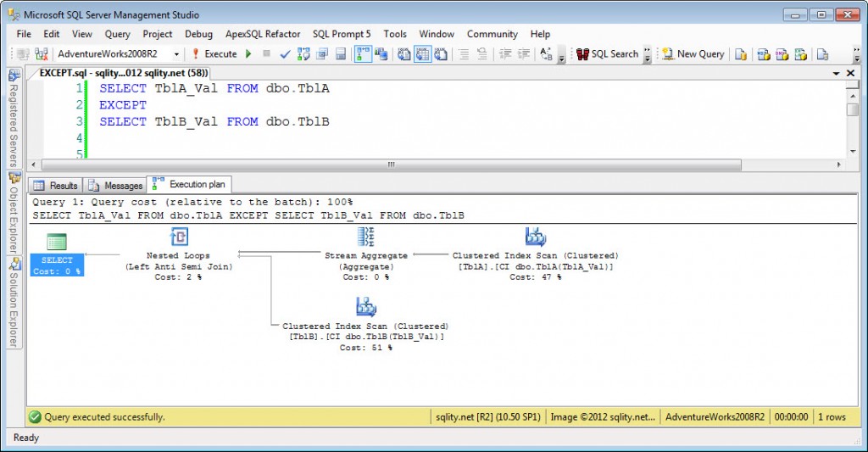The width and height of the screenshot is (868, 452).
Task: Expand SQL editor toolbar overflow options
Action: click(x=561, y=55)
